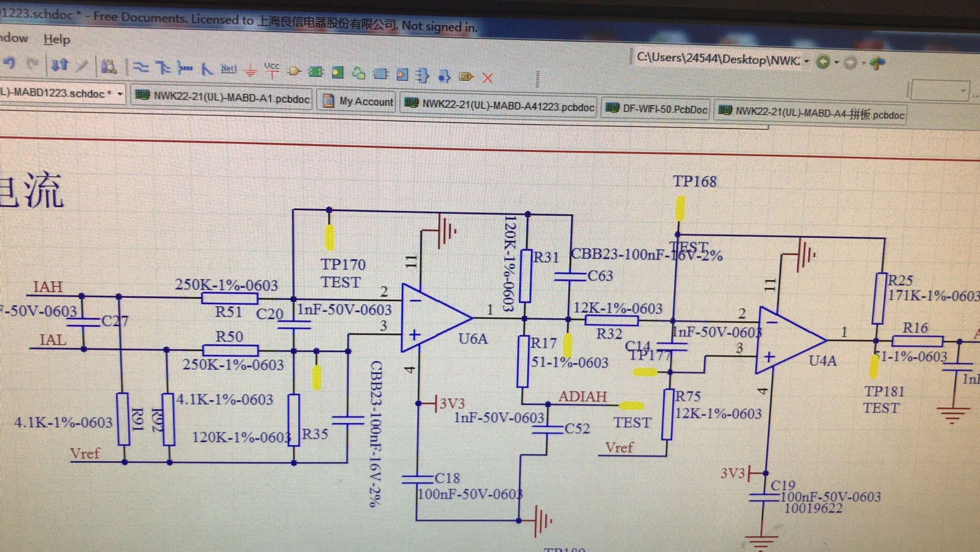The width and height of the screenshot is (980, 552).
Task: Select resistor R51 in the schematic
Action: coord(229,298)
